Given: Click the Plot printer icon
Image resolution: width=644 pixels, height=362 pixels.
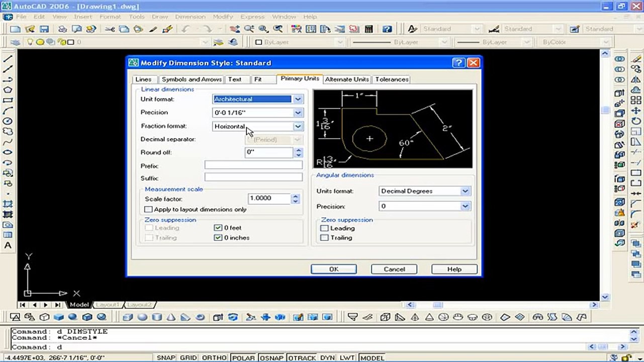Looking at the screenshot, I should [x=62, y=29].
